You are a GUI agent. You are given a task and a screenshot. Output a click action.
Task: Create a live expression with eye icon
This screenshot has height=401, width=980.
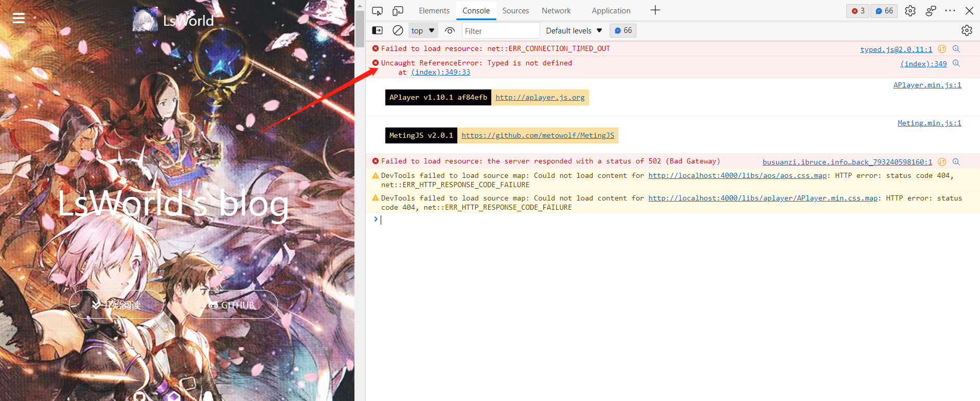click(450, 30)
